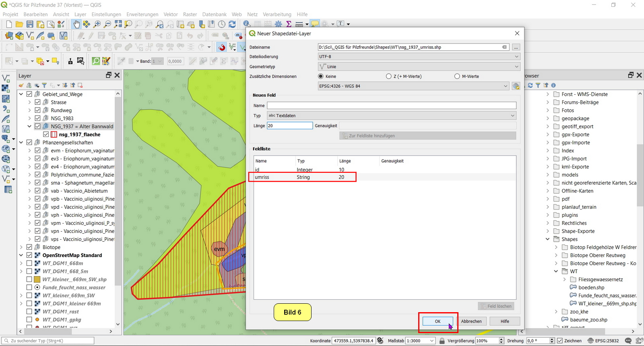
Task: Select the Pan Map hand tool
Action: click(76, 24)
